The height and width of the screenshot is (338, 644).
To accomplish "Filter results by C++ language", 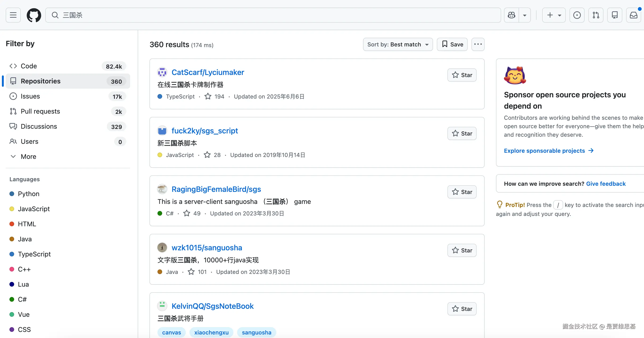I will click(x=20, y=269).
